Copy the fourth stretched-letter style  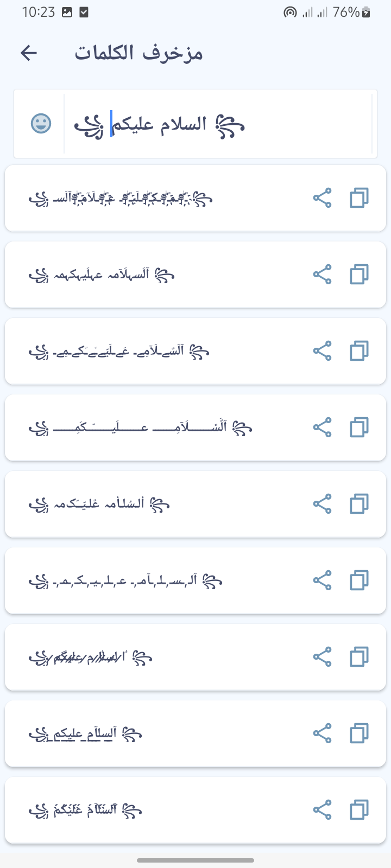(359, 427)
